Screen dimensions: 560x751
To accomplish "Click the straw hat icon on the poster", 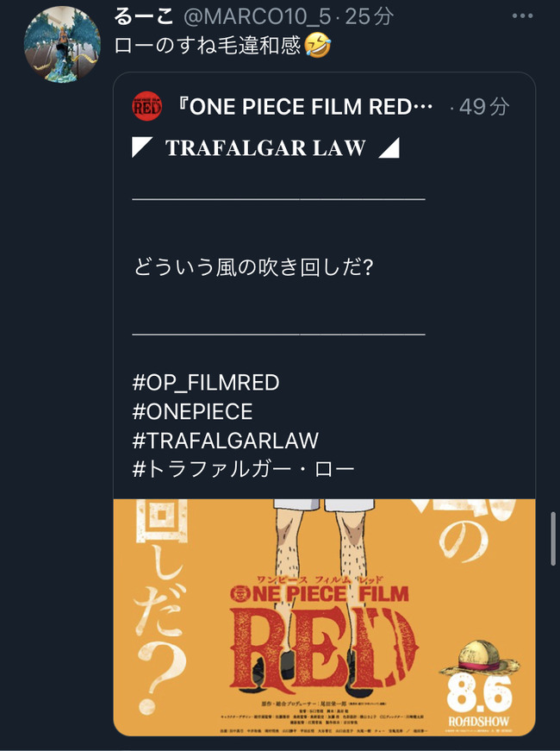I will [x=479, y=658].
